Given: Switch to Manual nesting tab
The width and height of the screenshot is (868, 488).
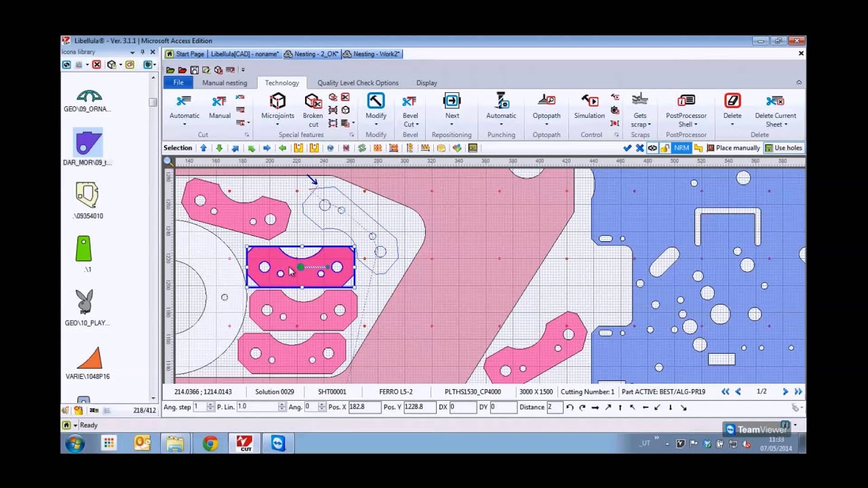Looking at the screenshot, I should point(224,83).
